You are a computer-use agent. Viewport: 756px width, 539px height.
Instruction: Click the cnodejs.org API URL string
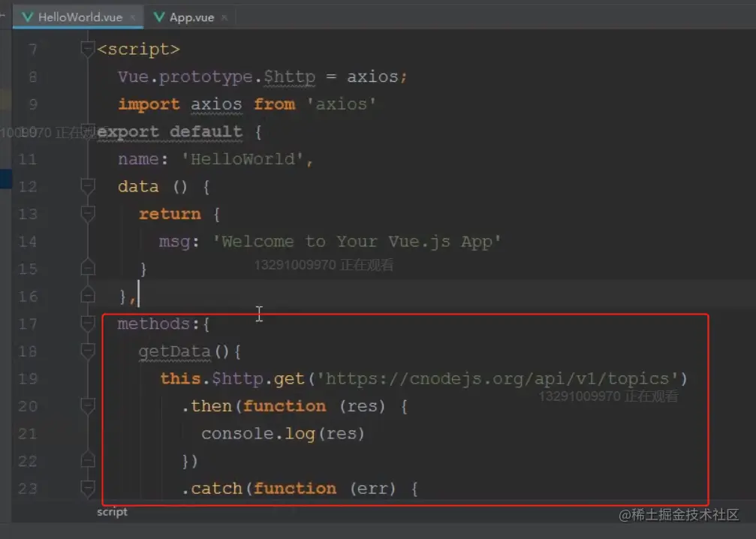click(x=497, y=379)
